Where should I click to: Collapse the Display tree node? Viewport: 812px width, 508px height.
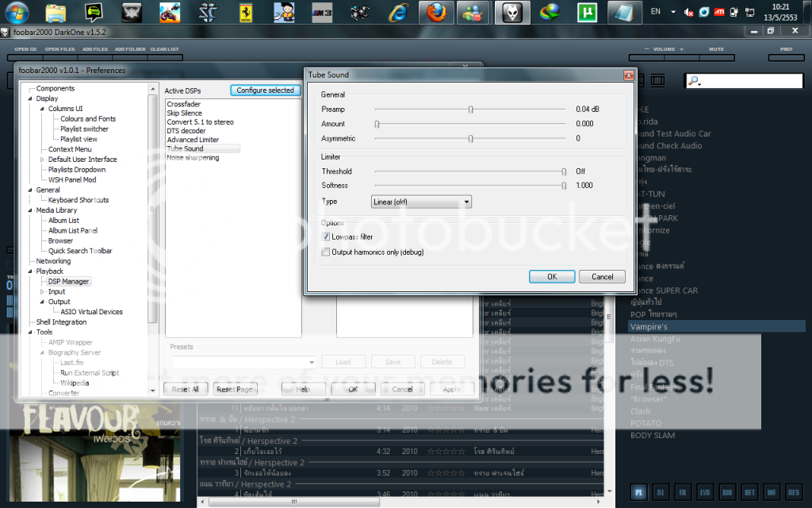pyautogui.click(x=30, y=98)
